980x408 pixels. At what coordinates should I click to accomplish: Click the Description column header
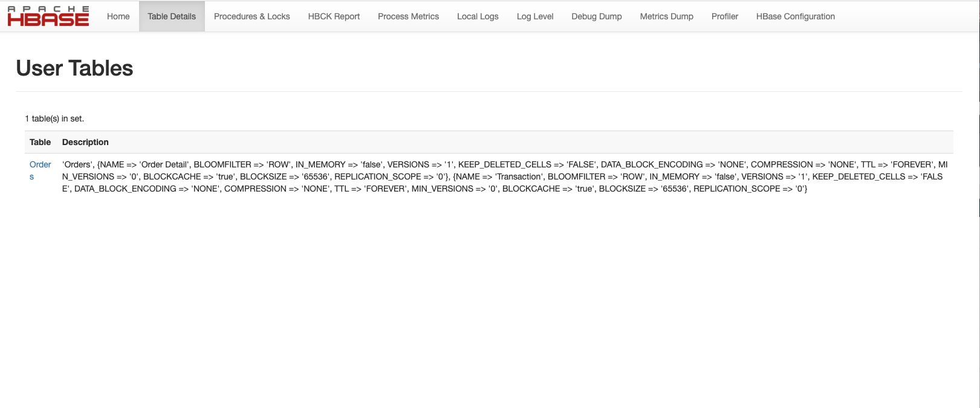tap(85, 142)
